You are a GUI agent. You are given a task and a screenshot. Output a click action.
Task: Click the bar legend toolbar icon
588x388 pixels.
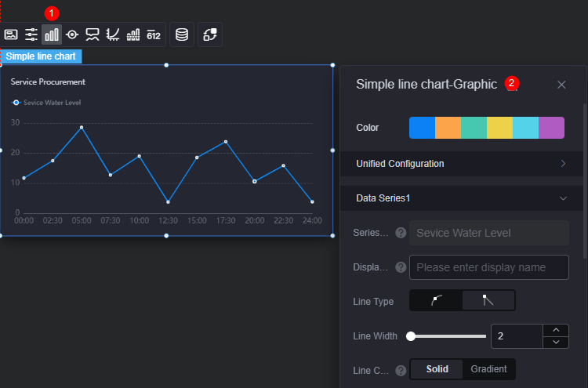click(x=133, y=34)
